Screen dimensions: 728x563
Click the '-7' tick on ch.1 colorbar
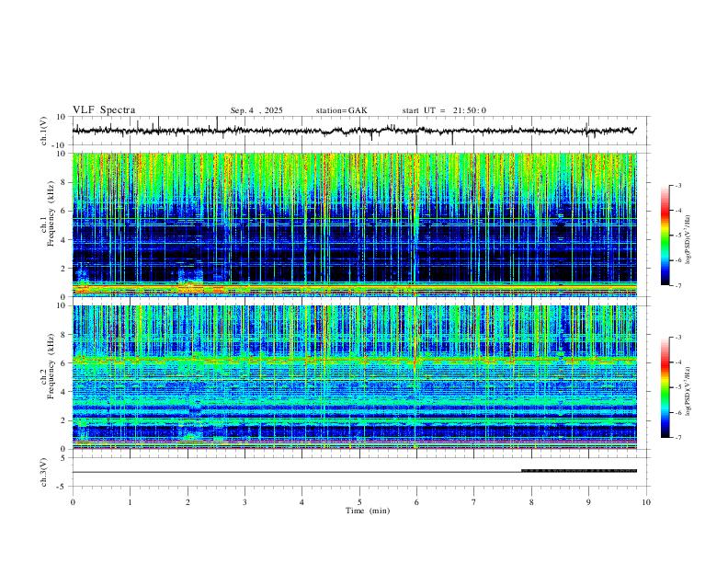[677, 286]
